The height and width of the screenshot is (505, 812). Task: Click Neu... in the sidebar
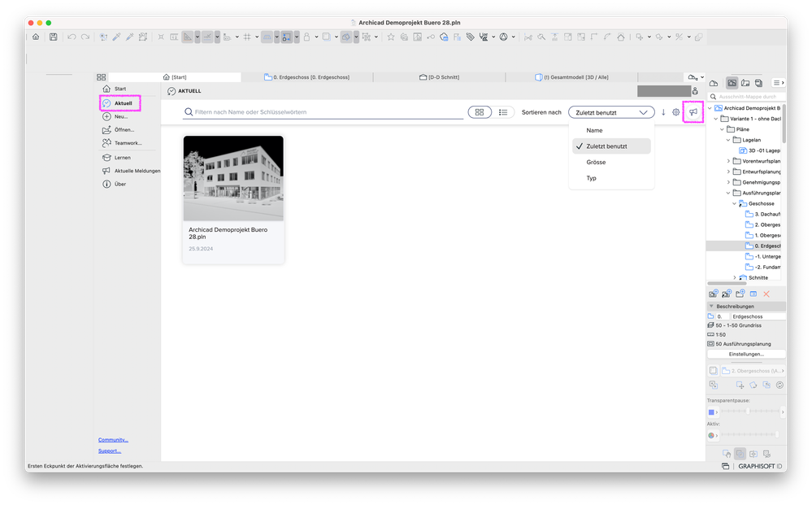coord(115,116)
